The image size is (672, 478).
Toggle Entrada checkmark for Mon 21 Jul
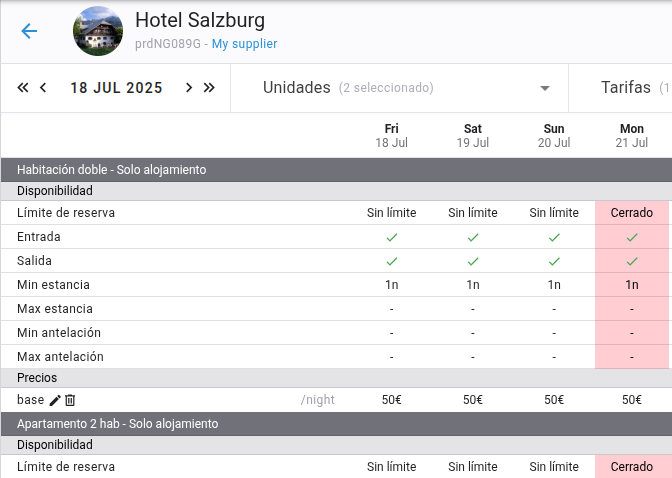632,237
